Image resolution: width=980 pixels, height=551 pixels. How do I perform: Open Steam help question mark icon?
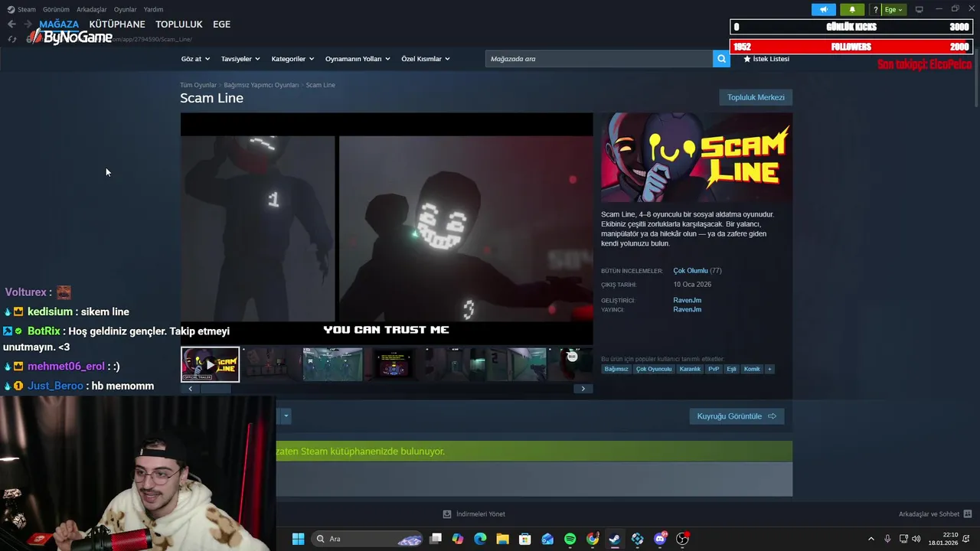[875, 9]
